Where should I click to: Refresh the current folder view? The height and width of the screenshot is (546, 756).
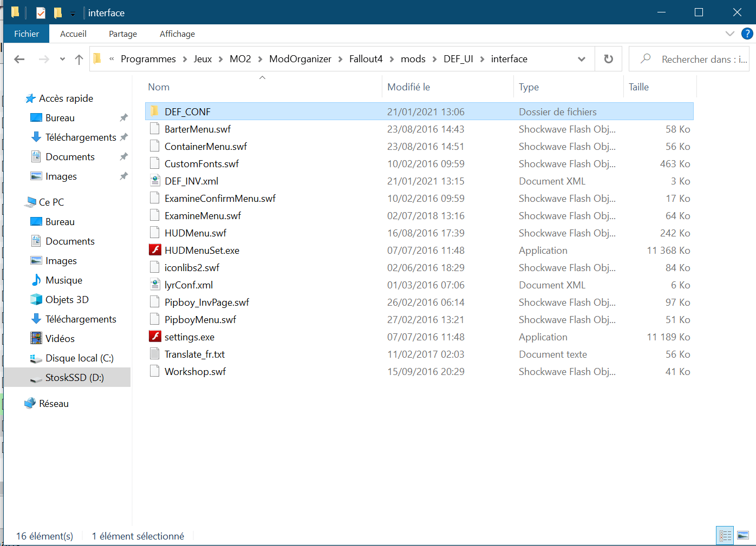609,59
